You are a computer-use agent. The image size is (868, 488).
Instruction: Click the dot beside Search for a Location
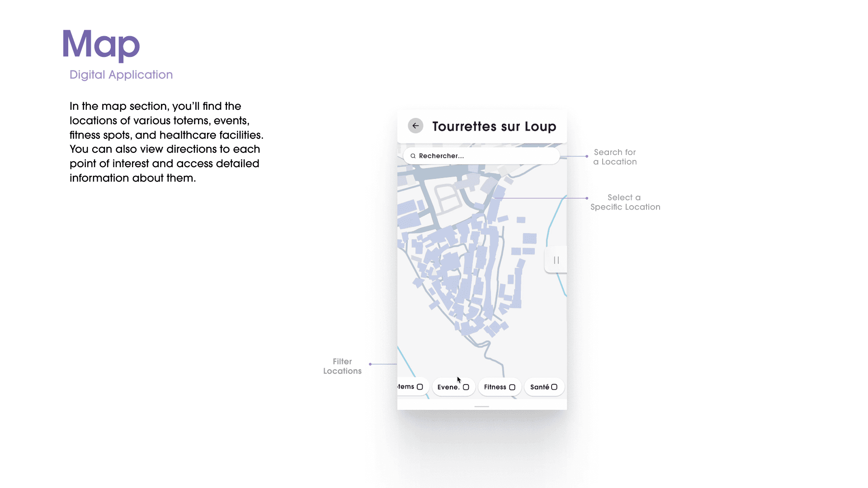(587, 156)
